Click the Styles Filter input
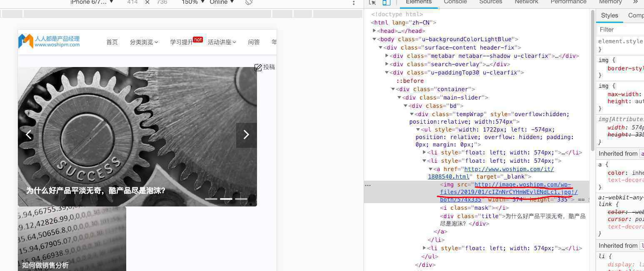Screen dimensions: 644x271 [x=621, y=30]
